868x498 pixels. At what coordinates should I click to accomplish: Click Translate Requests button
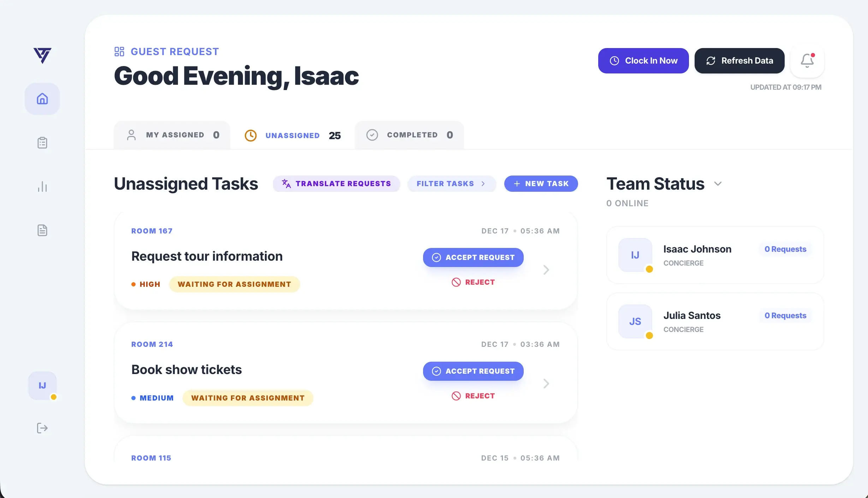click(336, 184)
